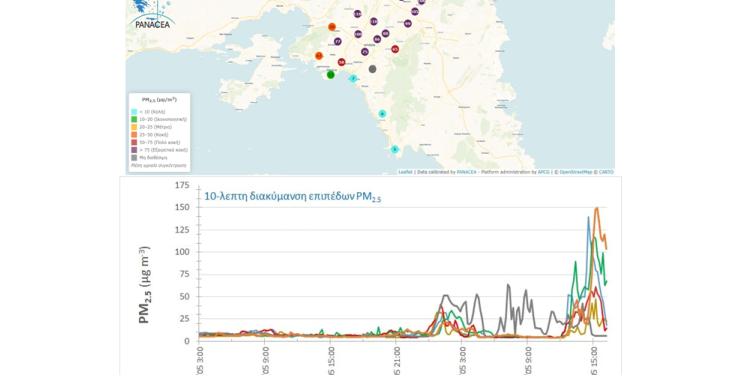Select the green marker showing 13
Screen dimensions: 750x375
tap(331, 75)
